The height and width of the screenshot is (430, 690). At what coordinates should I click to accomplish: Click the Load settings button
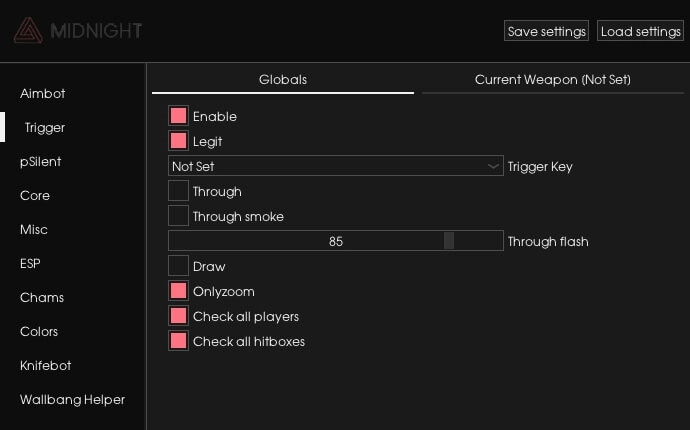coord(640,31)
